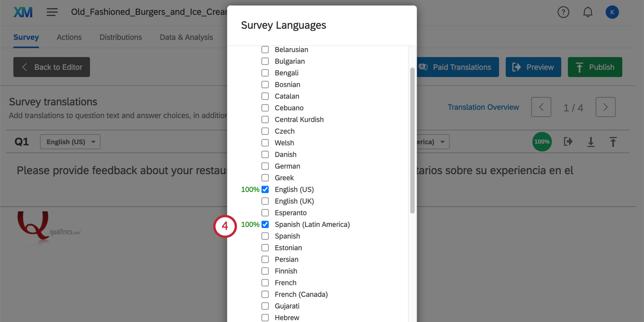Expand the target language dropdown arrow

tap(442, 142)
